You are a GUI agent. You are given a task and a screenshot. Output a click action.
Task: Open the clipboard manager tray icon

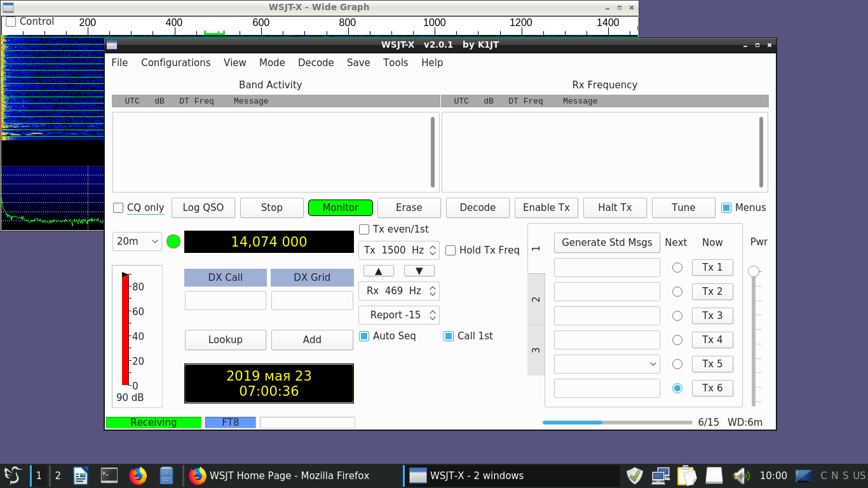pyautogui.click(x=687, y=475)
